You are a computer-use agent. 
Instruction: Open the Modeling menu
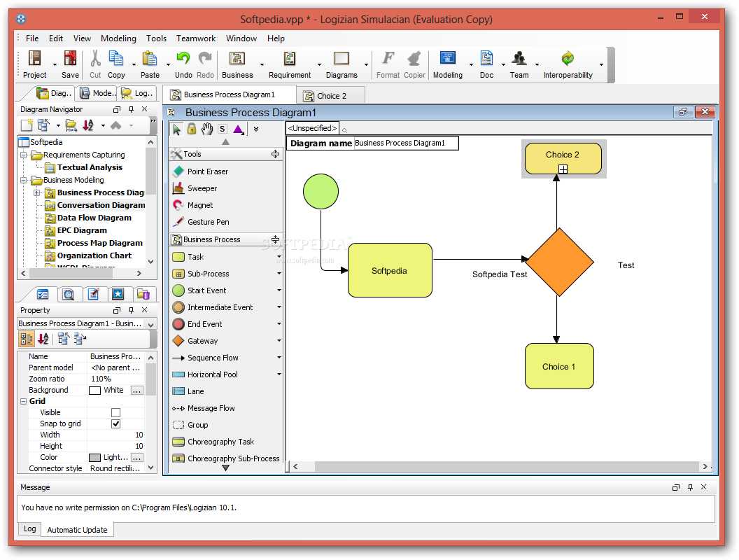click(118, 38)
